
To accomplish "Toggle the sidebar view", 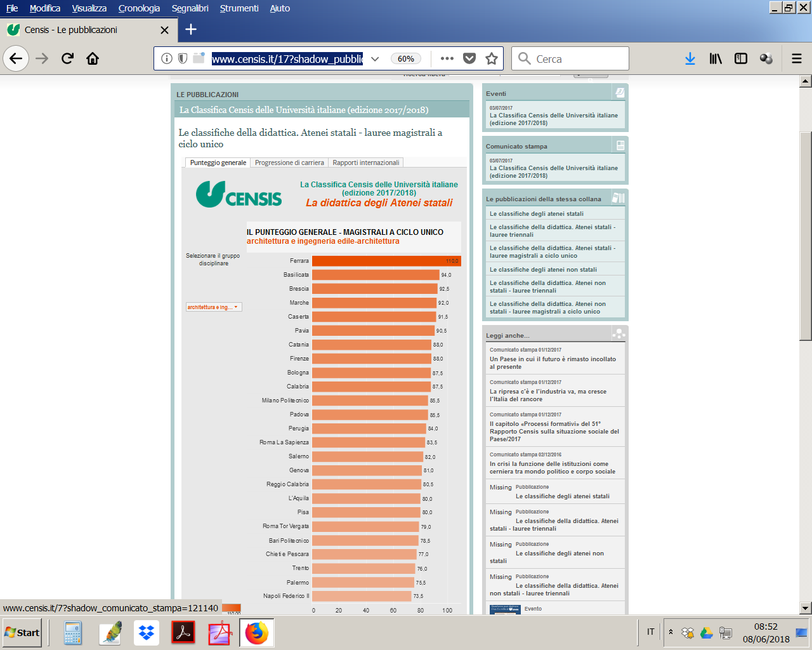I will [x=741, y=58].
